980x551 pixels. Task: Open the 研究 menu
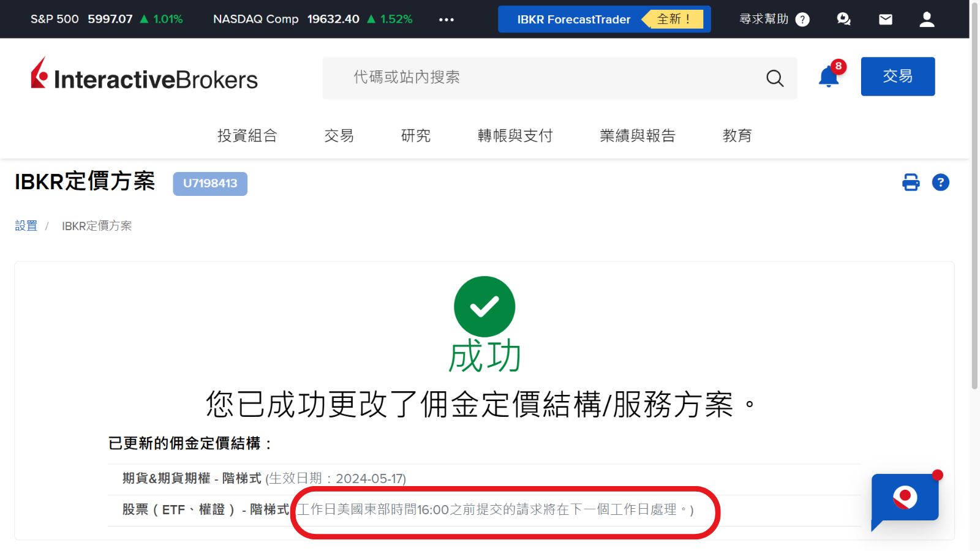point(415,135)
